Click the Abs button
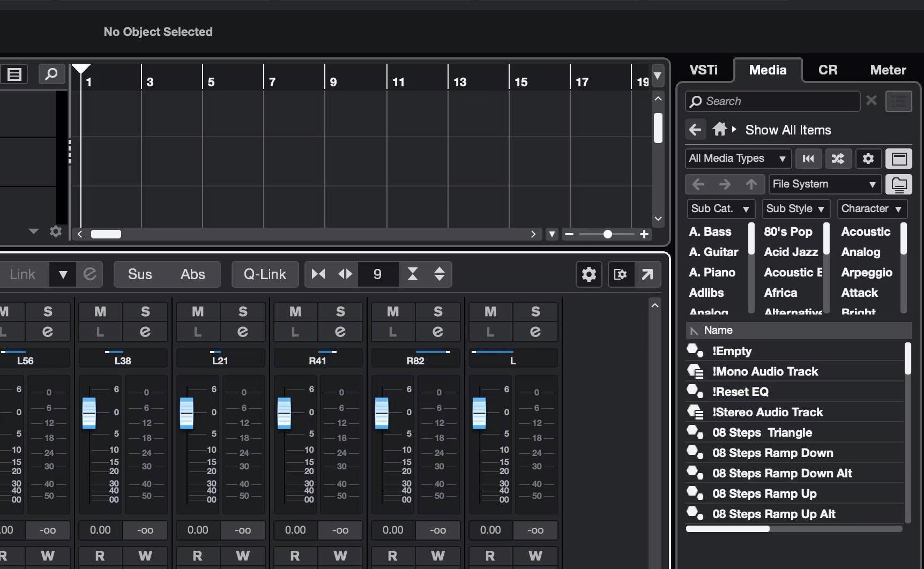 click(x=192, y=274)
